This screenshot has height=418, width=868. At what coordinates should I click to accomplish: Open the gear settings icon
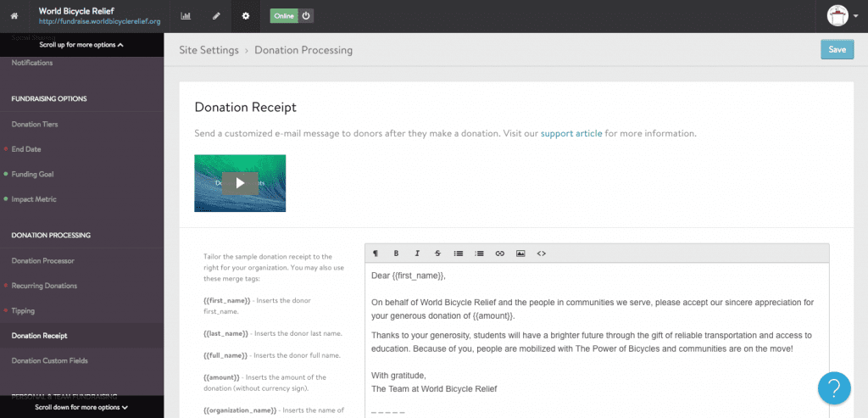click(x=246, y=16)
